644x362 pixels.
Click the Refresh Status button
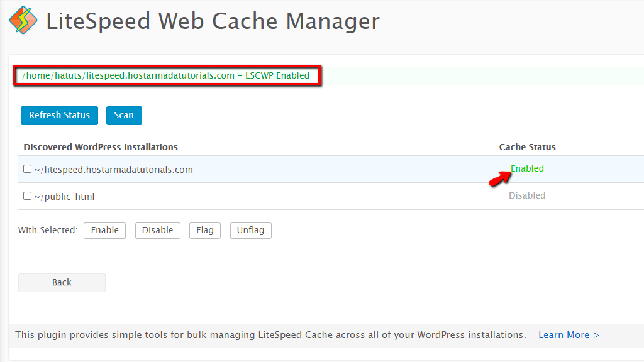(60, 116)
